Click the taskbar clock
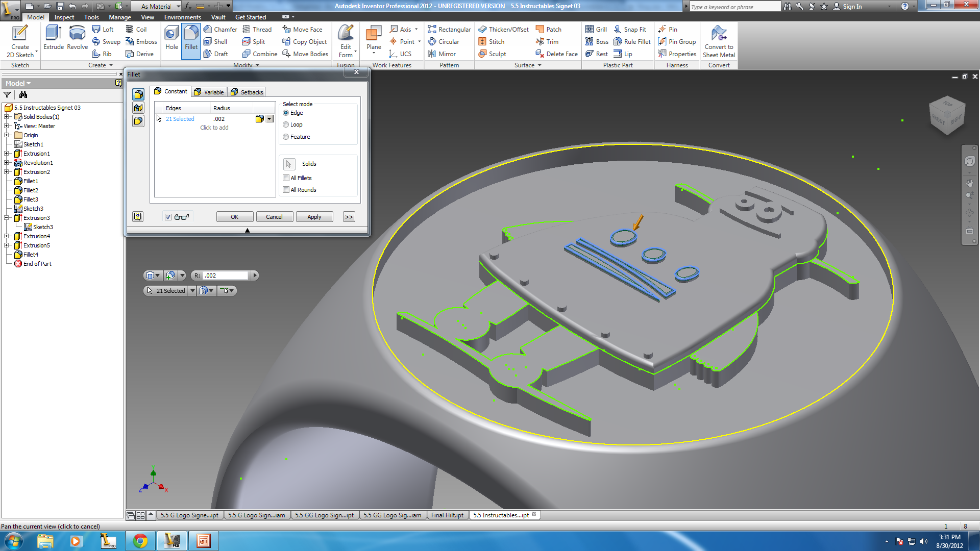The image size is (980, 551). [949, 541]
